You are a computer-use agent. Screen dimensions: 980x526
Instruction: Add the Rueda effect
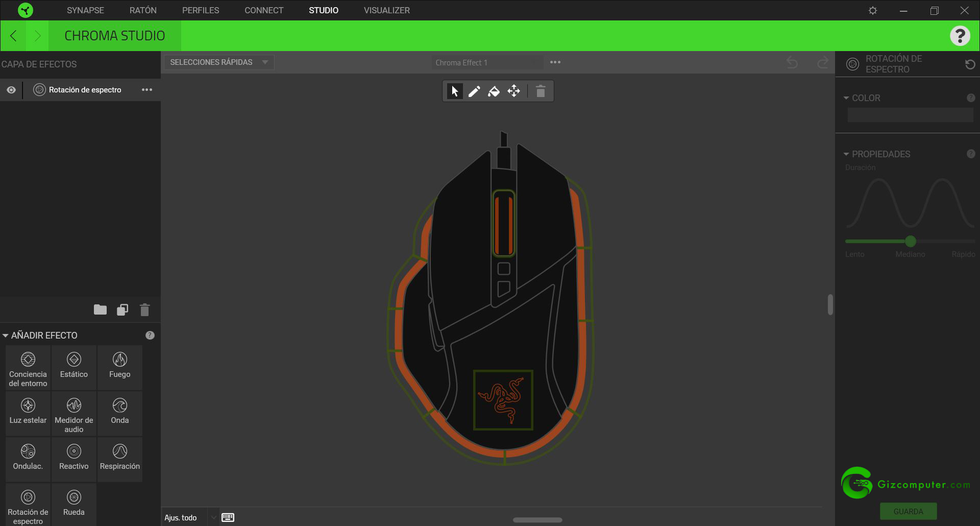(74, 506)
